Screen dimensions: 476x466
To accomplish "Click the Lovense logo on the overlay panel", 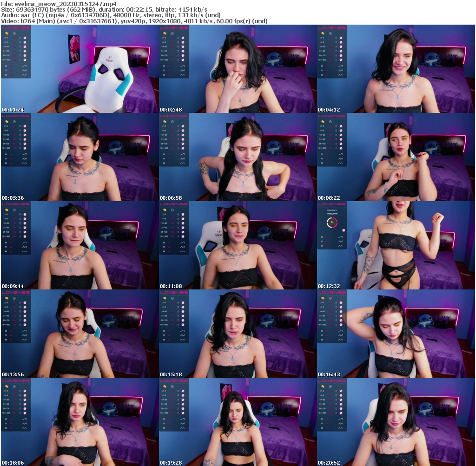I will click(15, 28).
